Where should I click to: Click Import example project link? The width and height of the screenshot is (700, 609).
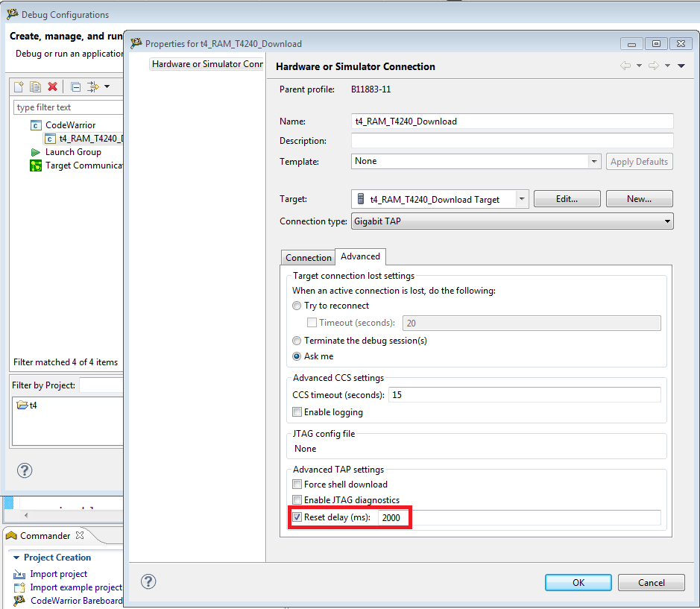(76, 587)
